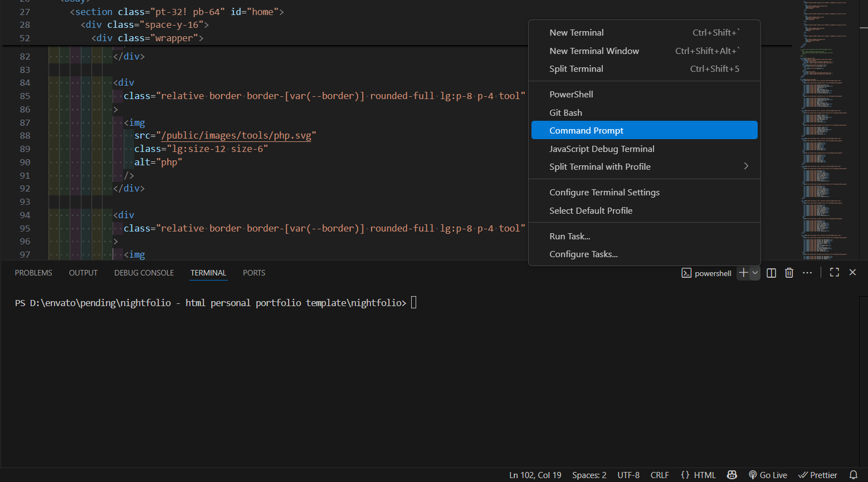Click the plus icon to add new terminal
The width and height of the screenshot is (868, 482).
pos(743,273)
